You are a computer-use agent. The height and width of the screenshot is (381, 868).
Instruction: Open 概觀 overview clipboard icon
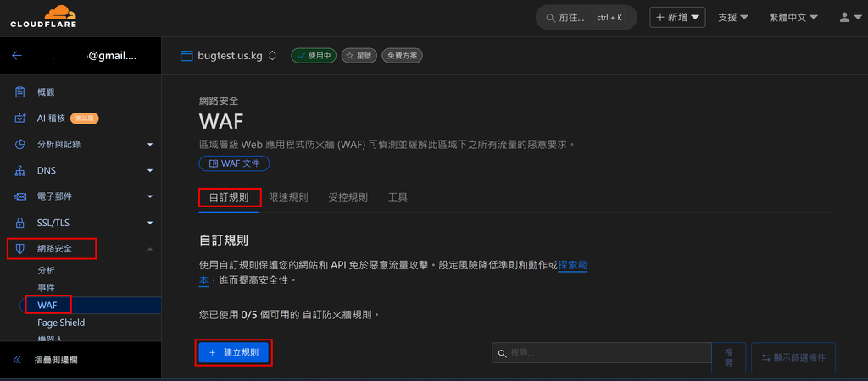20,91
